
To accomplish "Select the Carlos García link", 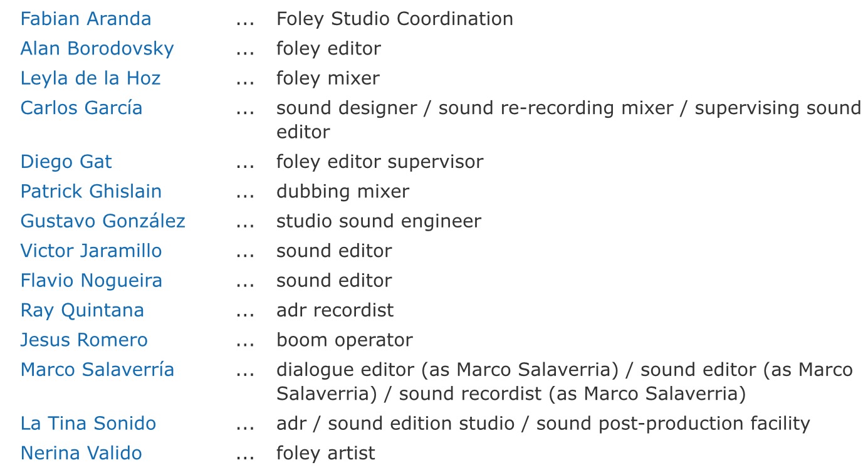I will (81, 108).
